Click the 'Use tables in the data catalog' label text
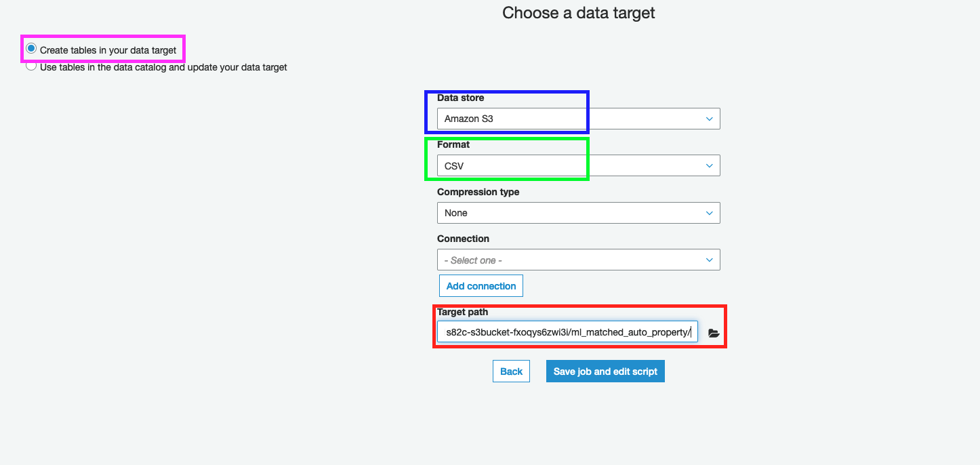 pos(163,67)
